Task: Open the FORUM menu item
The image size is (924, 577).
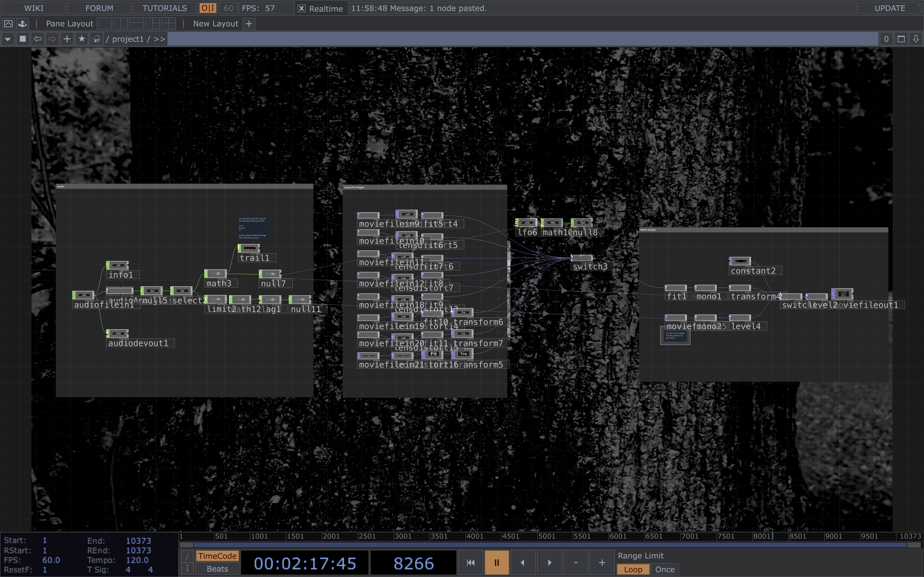Action: click(x=99, y=8)
